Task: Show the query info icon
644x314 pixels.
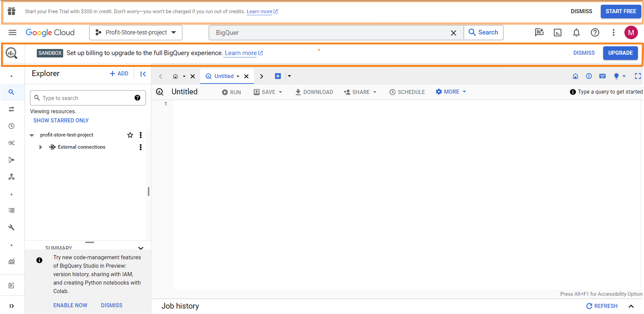Action: point(589,76)
